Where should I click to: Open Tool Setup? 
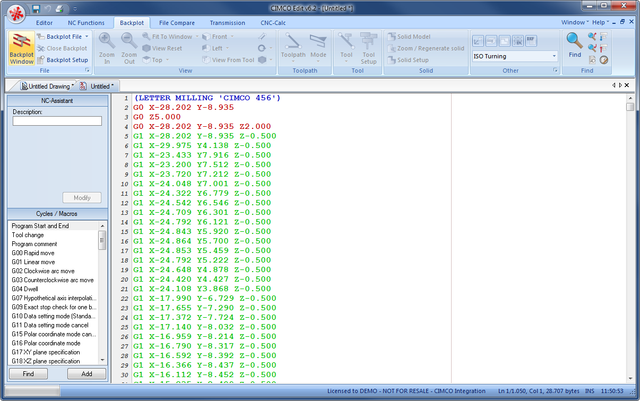click(369, 48)
